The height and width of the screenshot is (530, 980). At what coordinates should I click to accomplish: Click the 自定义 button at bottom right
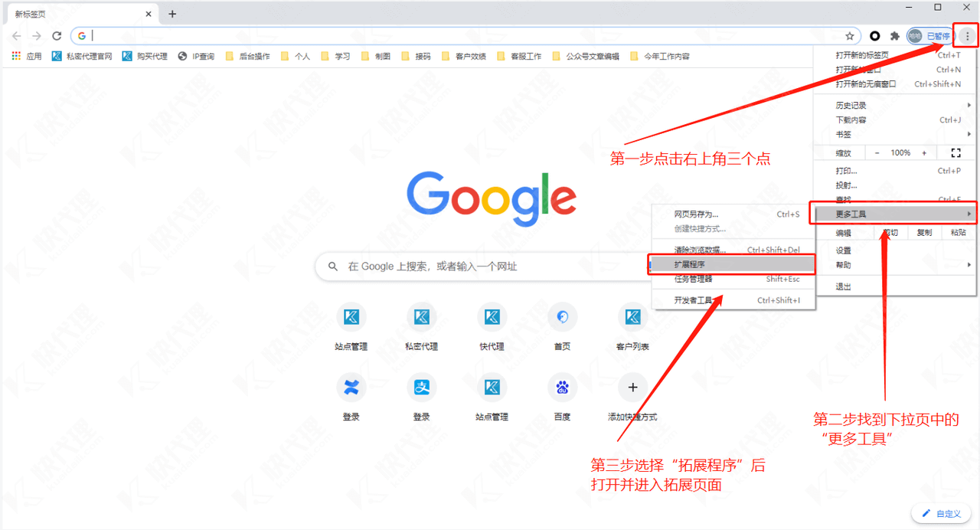pos(941,513)
